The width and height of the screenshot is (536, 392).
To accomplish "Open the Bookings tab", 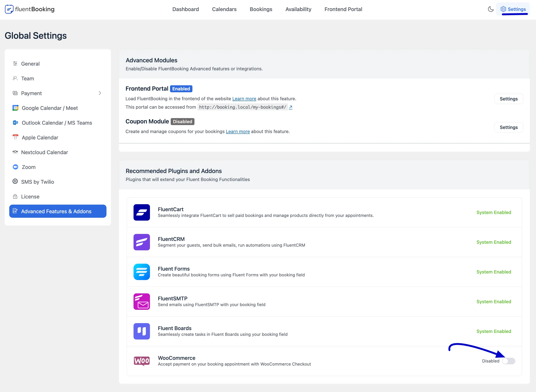I will click(261, 9).
